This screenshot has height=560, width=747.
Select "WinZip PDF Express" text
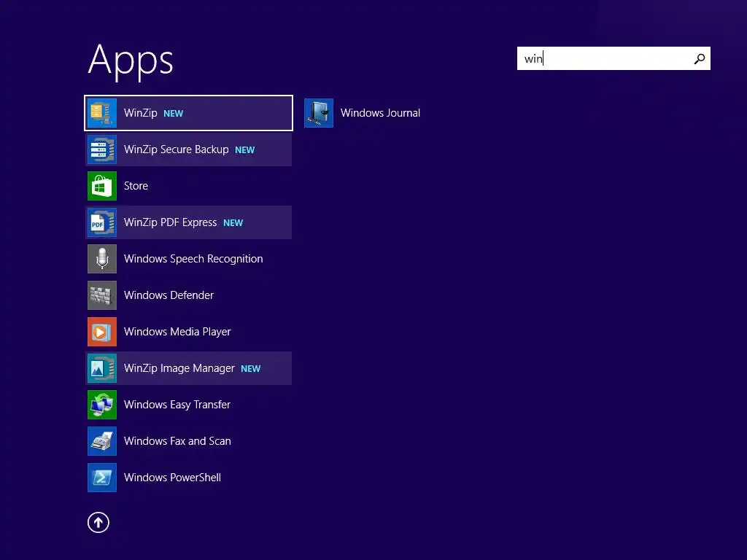click(170, 222)
